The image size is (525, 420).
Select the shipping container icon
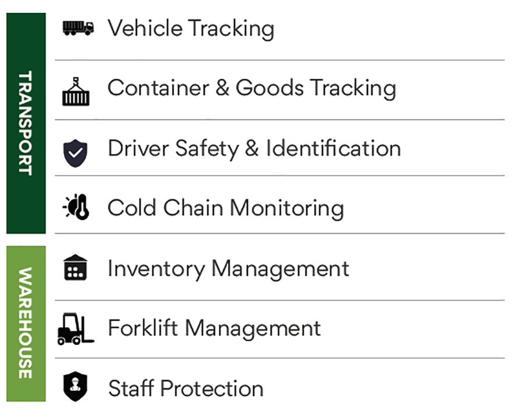click(x=76, y=92)
